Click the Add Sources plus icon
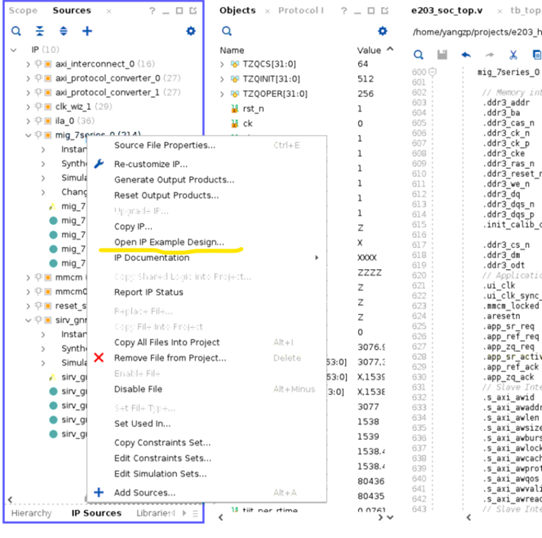The image size is (542, 538). point(87,31)
